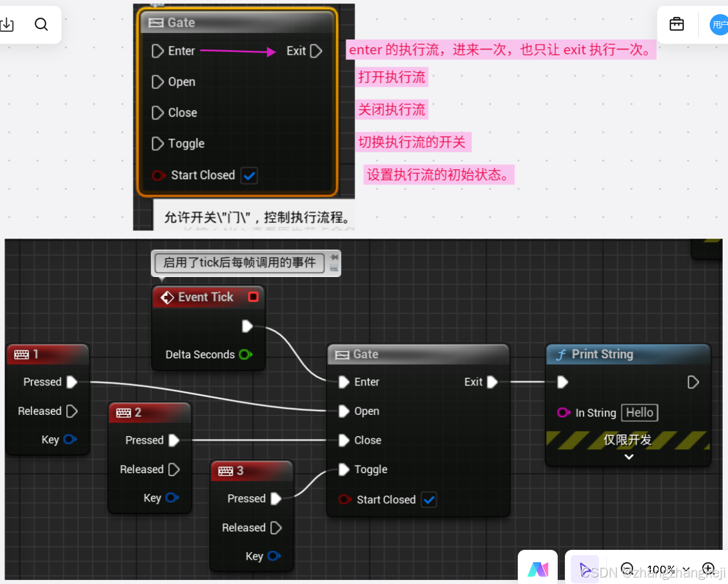The image size is (728, 584).
Task: Click the Start Closed red input pin on lower Gate
Action: pos(345,500)
